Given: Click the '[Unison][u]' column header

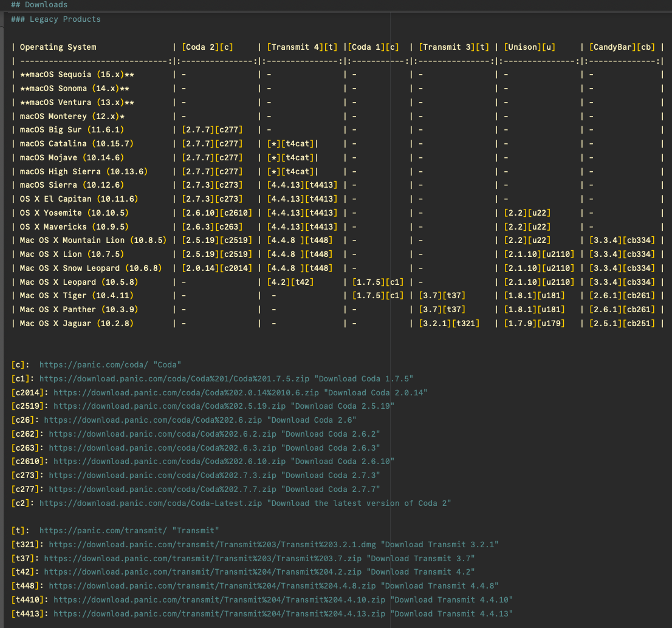Looking at the screenshot, I should tap(530, 47).
